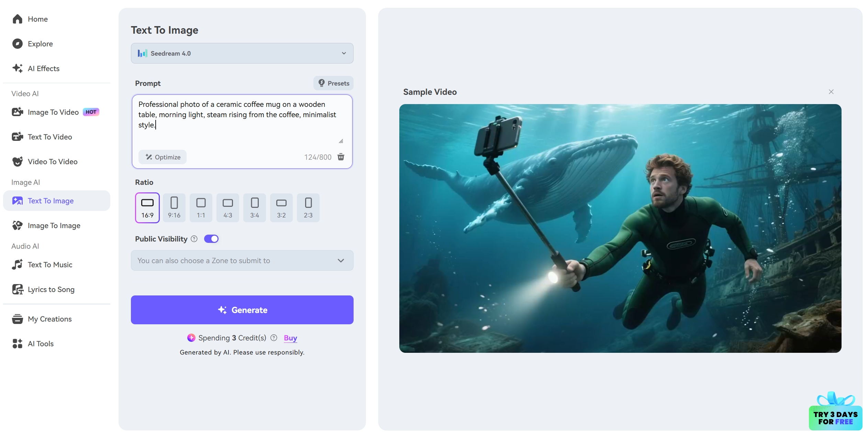Select the 1:1 square ratio

click(x=201, y=207)
